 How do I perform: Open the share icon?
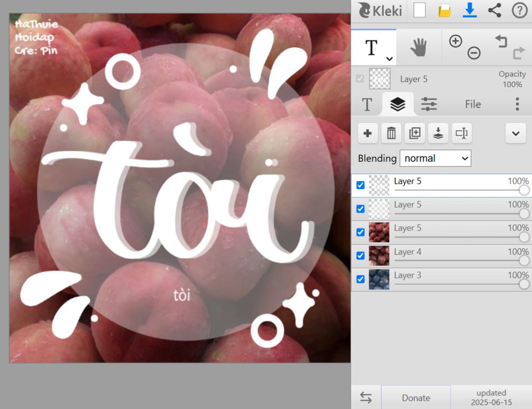[x=495, y=10]
